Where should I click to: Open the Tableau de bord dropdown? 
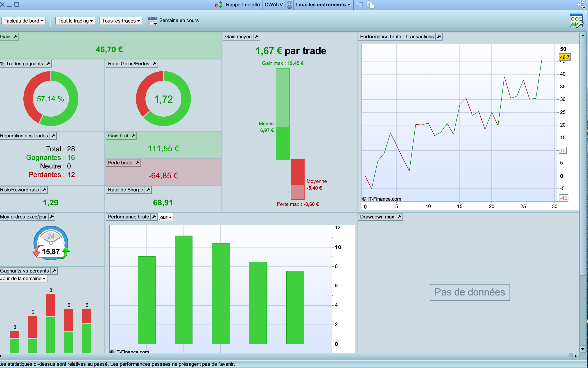coord(23,21)
